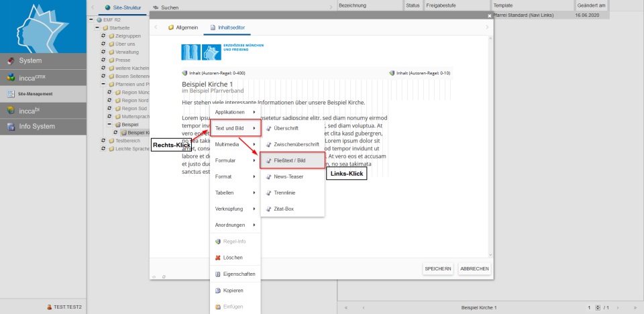This screenshot has height=314, width=644.
Task: Click the ABBRECHEN button
Action: pos(475,268)
